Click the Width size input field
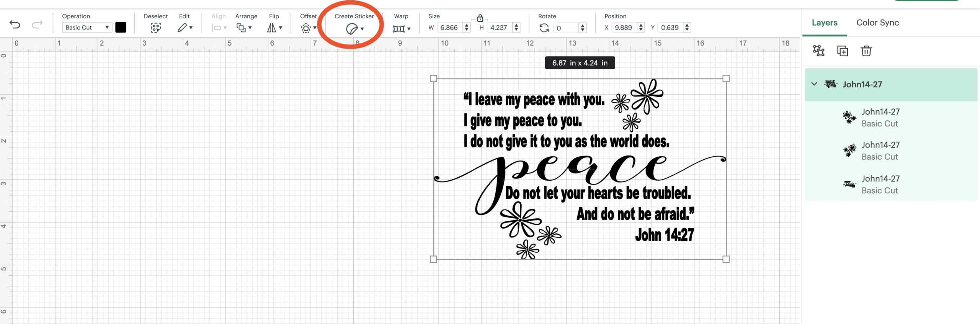The width and height of the screenshot is (980, 324). click(x=450, y=28)
